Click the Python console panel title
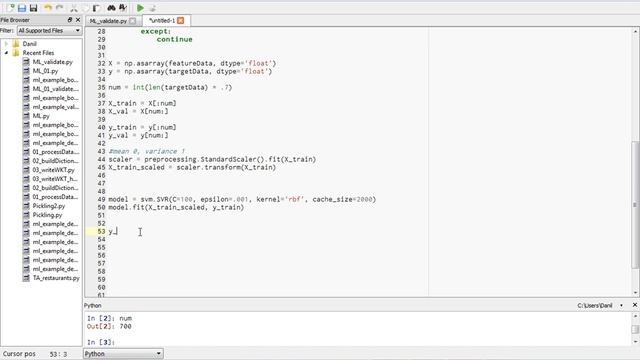This screenshot has height=360, width=640. (x=93, y=305)
